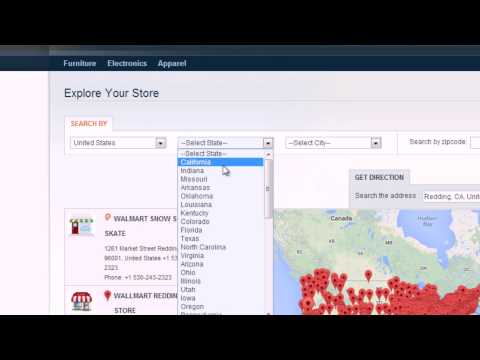The width and height of the screenshot is (480, 360).
Task: Click the red pin beside Wallmart Redding
Action: point(107,296)
